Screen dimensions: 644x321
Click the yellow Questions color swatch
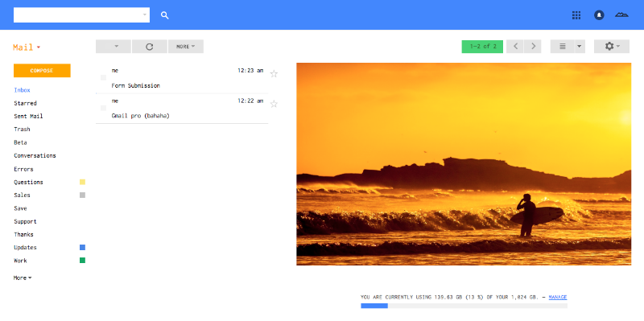point(83,182)
